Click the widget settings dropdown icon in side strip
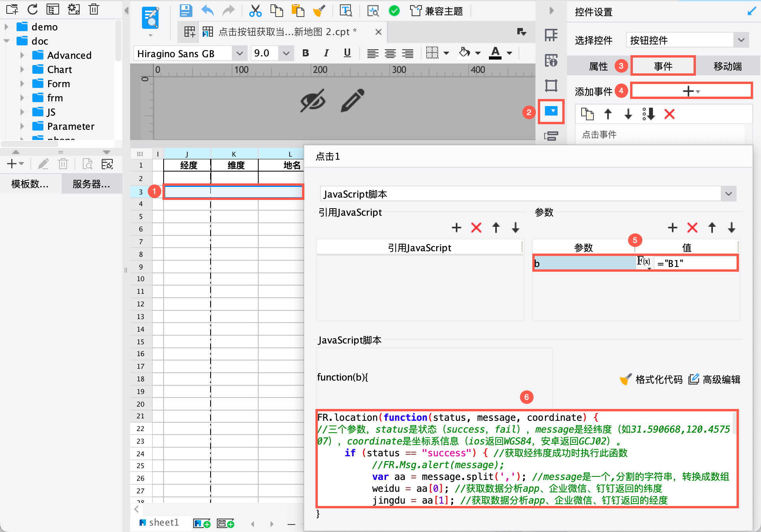The height and width of the screenshot is (532, 761). 551,111
